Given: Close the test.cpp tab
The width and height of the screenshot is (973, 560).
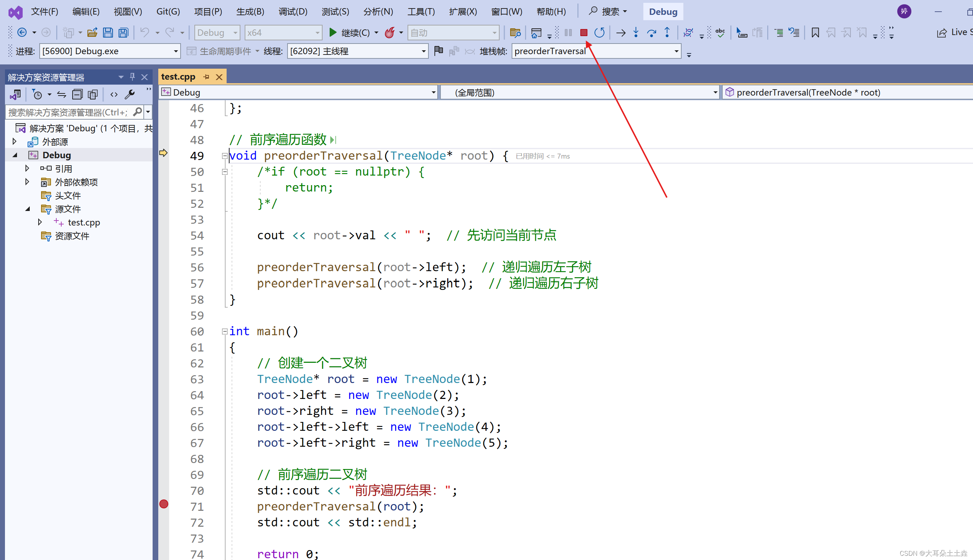Looking at the screenshot, I should [219, 77].
